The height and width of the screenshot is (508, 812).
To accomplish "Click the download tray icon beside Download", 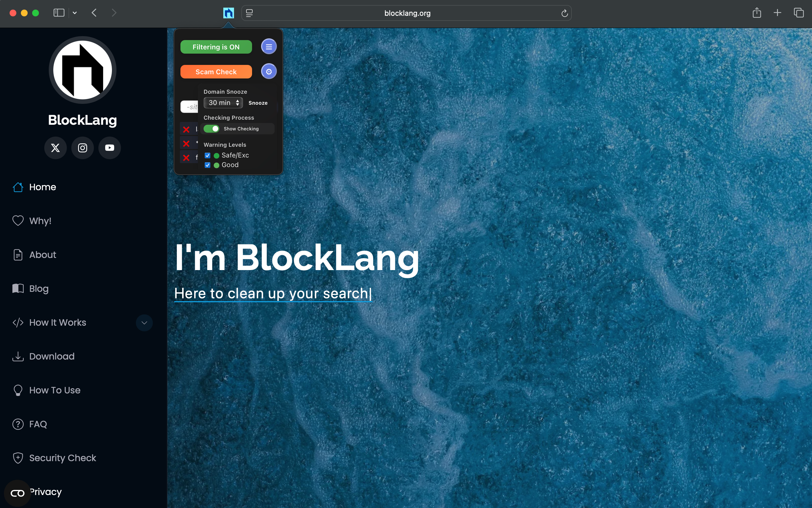I will pyautogui.click(x=18, y=356).
